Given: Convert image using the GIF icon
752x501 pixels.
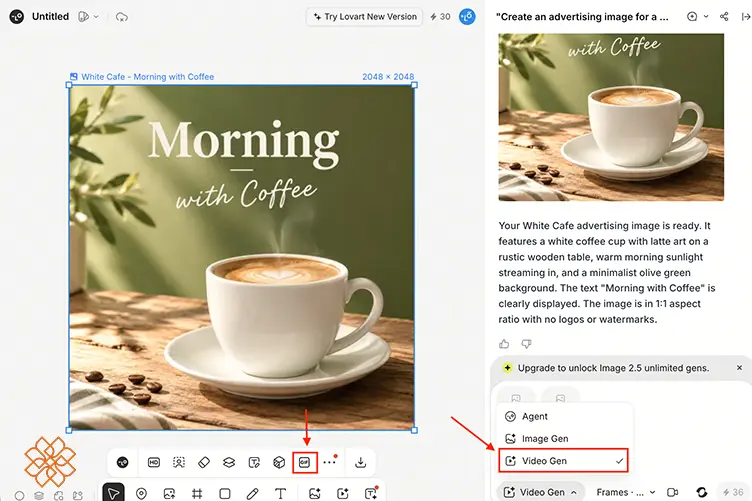Looking at the screenshot, I should point(305,463).
